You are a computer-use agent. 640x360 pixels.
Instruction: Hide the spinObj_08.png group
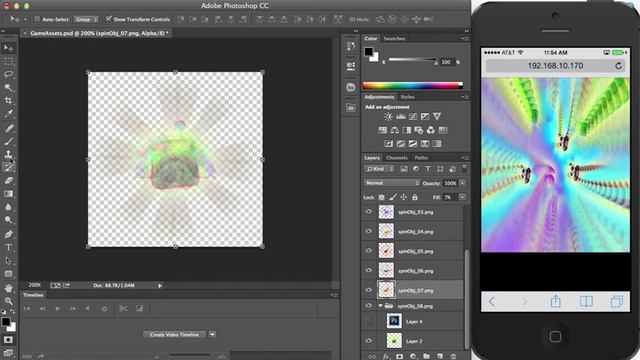[x=369, y=306]
